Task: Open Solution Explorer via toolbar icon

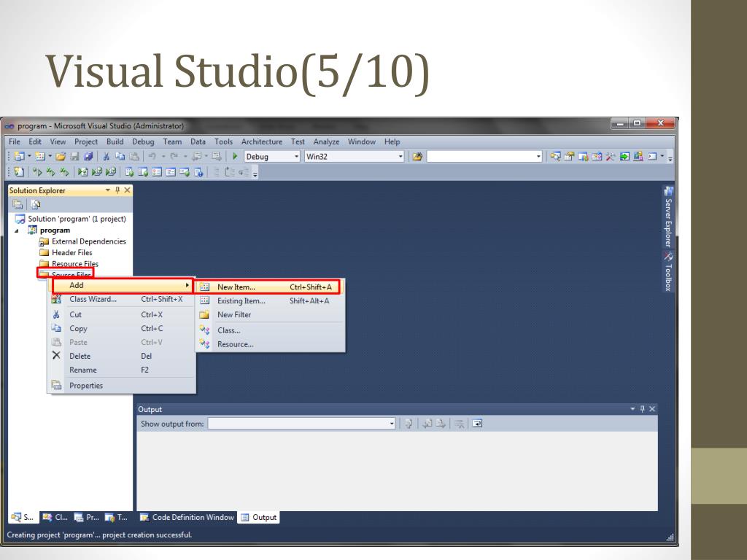Action: 555,156
